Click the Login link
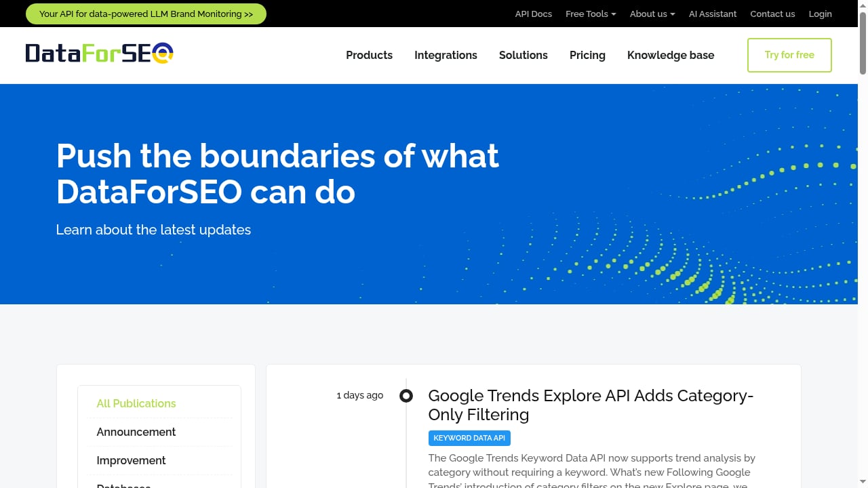Screen dimensions: 868x488 coord(820,14)
